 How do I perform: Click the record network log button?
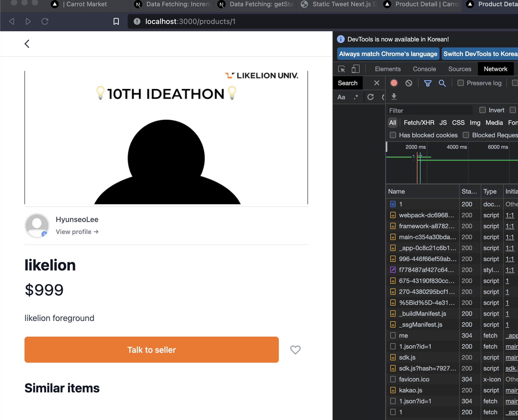394,83
